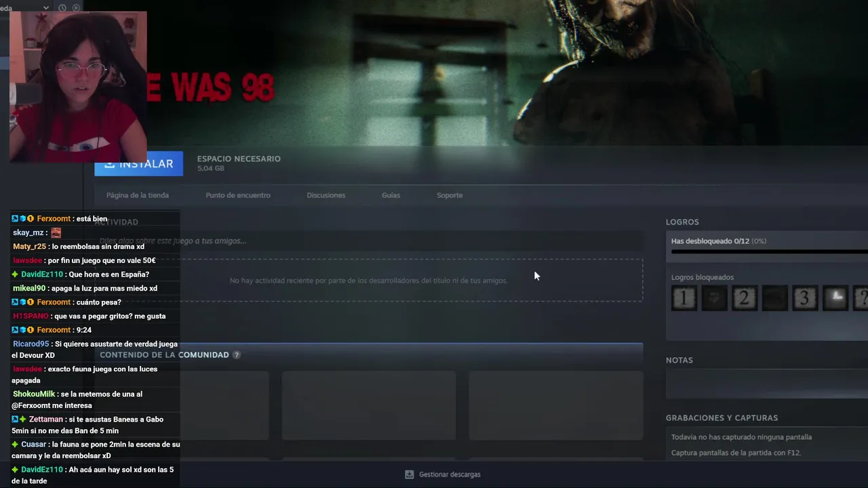Click the NOTAS section header
Image resolution: width=868 pixels, height=488 pixels.
coord(679,360)
